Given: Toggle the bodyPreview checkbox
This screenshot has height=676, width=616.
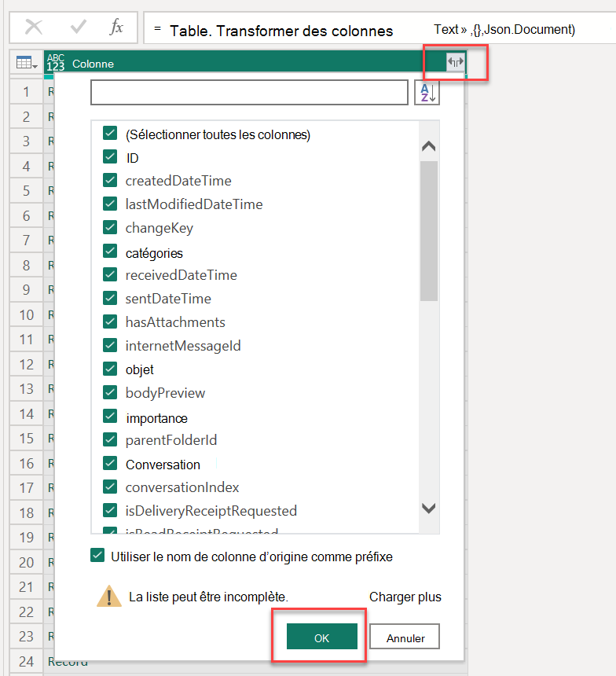Looking at the screenshot, I should point(110,393).
